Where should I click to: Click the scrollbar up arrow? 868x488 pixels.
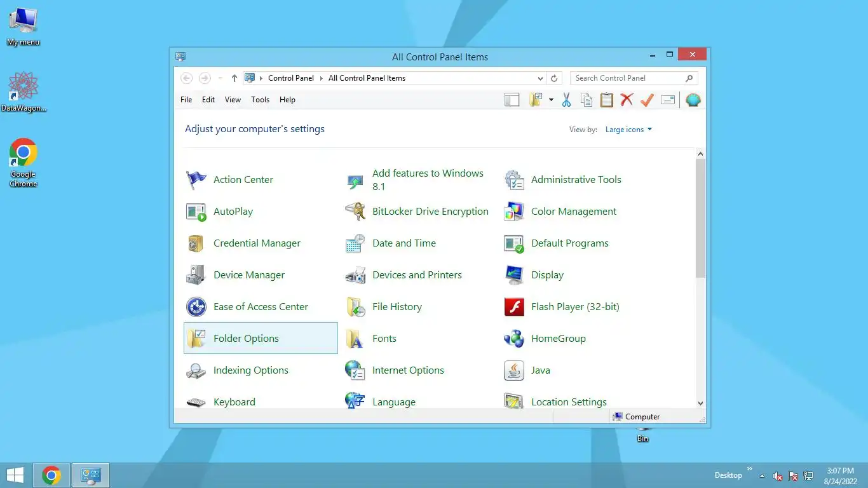coord(700,154)
